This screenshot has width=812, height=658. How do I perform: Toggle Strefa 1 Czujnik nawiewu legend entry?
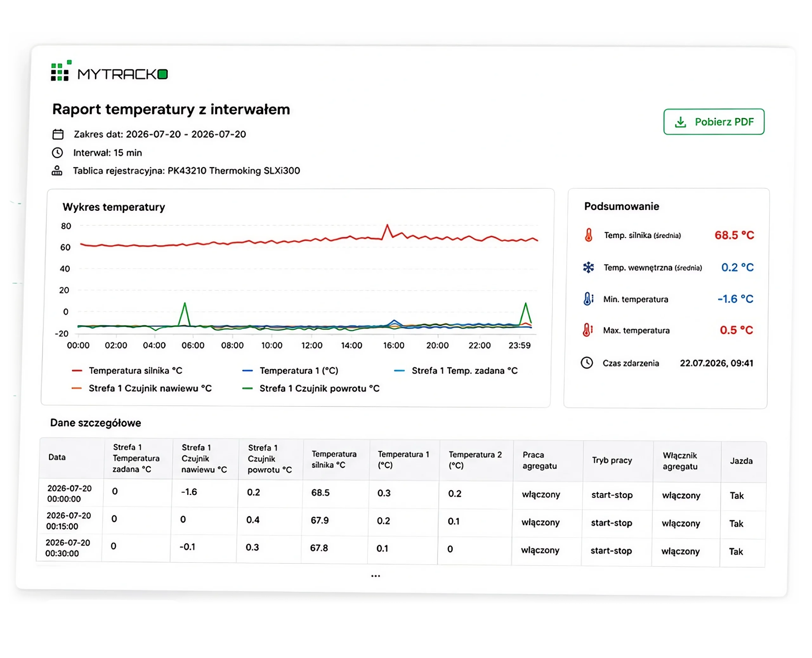[x=141, y=388]
